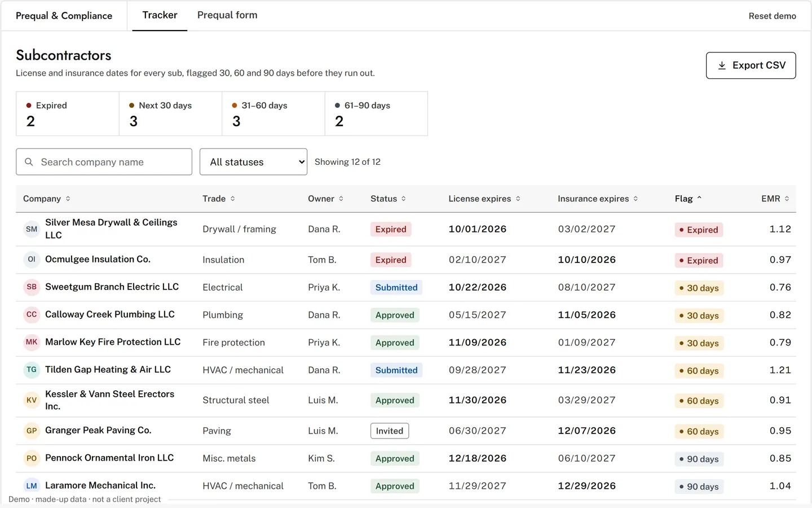Click the LM avatar for Laramore Mechanical
The image size is (812, 508).
[32, 486]
